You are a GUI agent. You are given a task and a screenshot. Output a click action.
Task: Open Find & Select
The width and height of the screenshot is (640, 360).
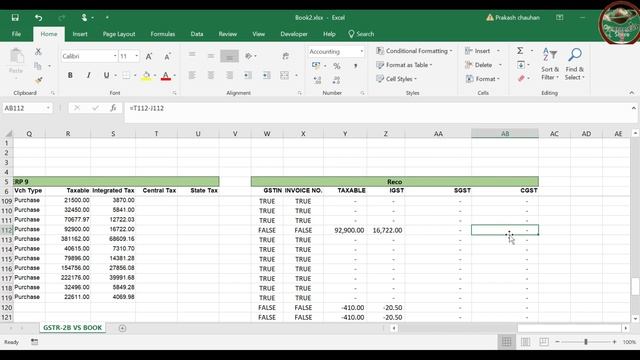tap(574, 64)
